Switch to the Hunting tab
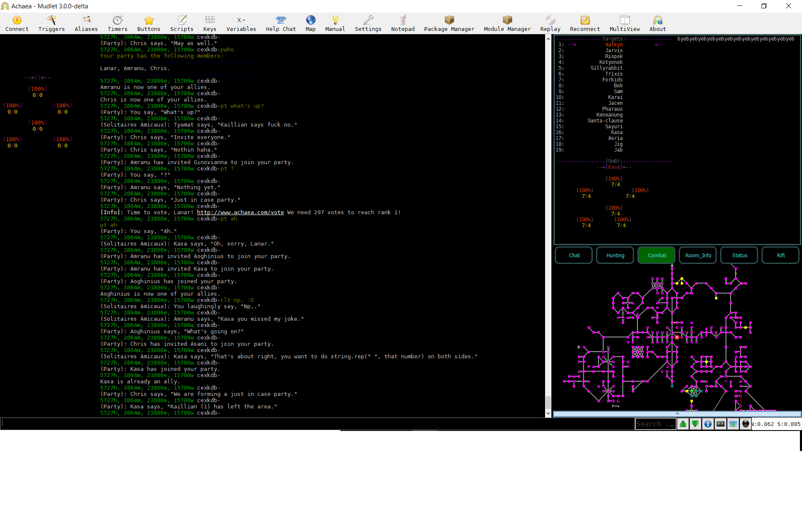 pos(615,255)
